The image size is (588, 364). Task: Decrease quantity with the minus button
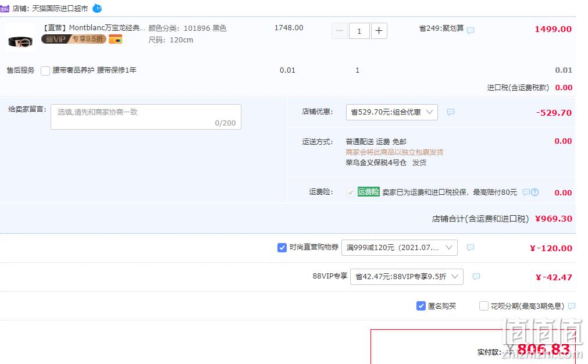coord(340,31)
